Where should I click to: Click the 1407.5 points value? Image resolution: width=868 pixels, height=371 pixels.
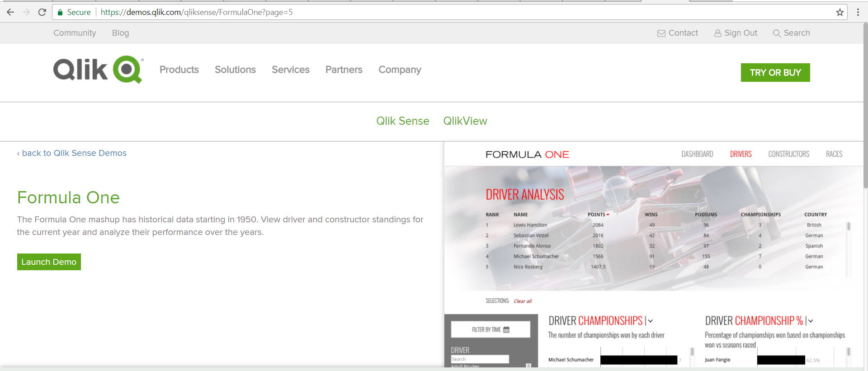pos(598,267)
